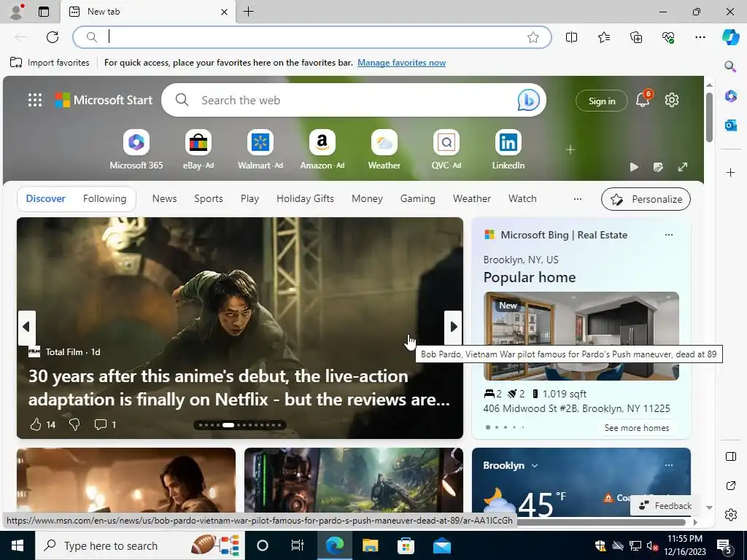Image resolution: width=747 pixels, height=560 pixels.
Task: Play the background video
Action: (x=634, y=167)
